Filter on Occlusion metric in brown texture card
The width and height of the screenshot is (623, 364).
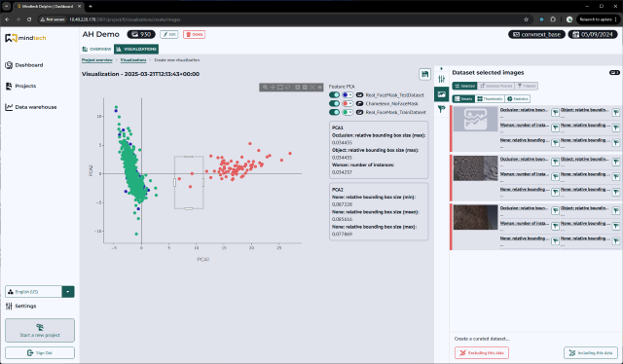click(x=555, y=211)
